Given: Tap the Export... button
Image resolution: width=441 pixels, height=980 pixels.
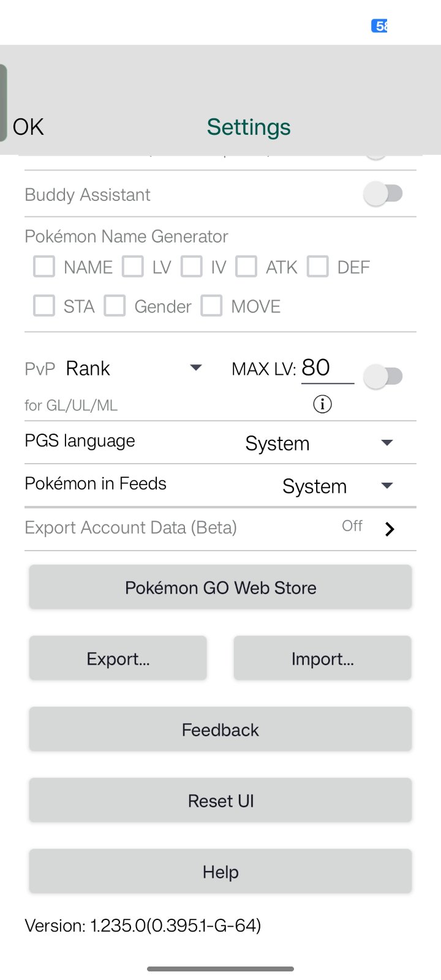Looking at the screenshot, I should [x=118, y=658].
